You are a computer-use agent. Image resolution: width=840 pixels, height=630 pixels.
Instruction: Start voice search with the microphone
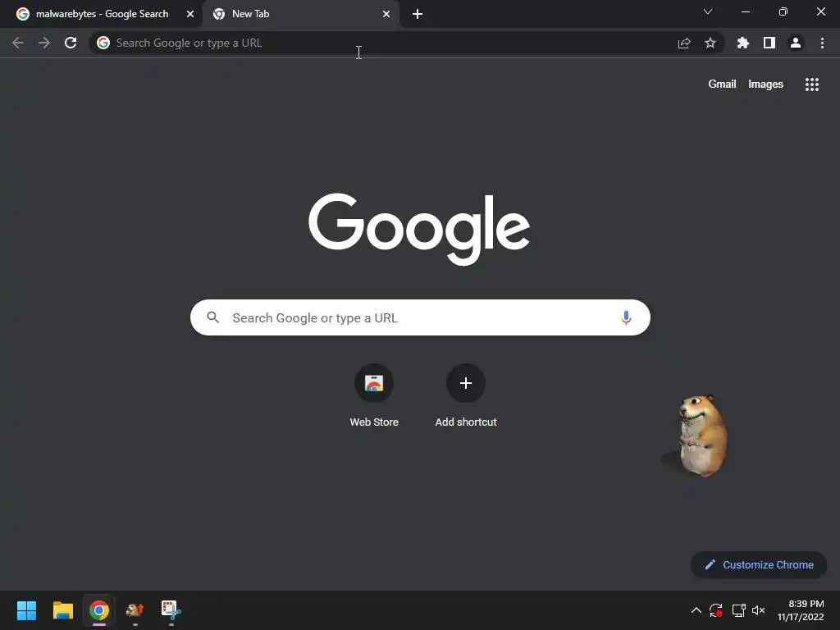[626, 317]
